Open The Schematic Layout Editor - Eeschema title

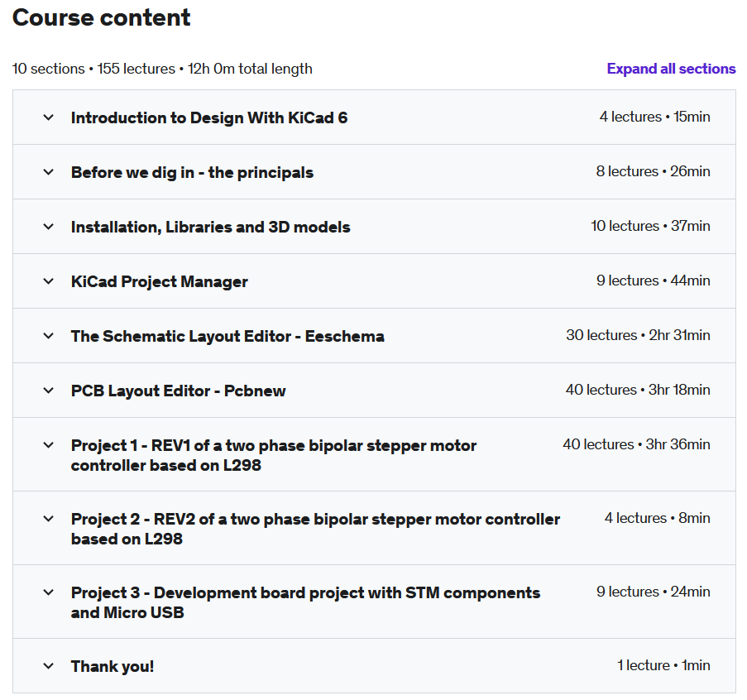227,336
